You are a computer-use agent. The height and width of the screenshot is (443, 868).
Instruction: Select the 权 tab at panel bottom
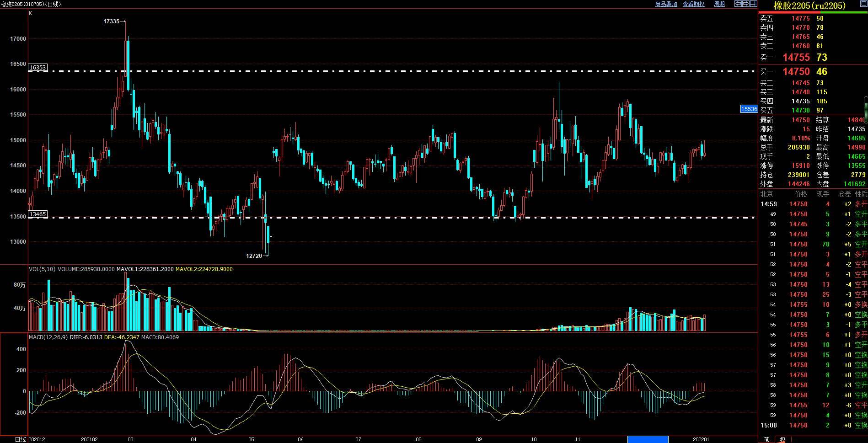coord(782,439)
